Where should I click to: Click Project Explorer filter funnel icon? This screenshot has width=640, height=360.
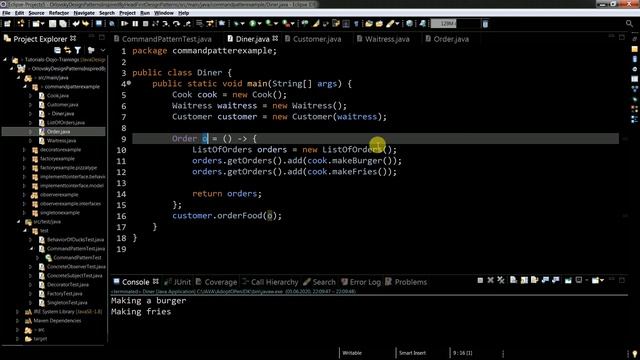[x=78, y=50]
